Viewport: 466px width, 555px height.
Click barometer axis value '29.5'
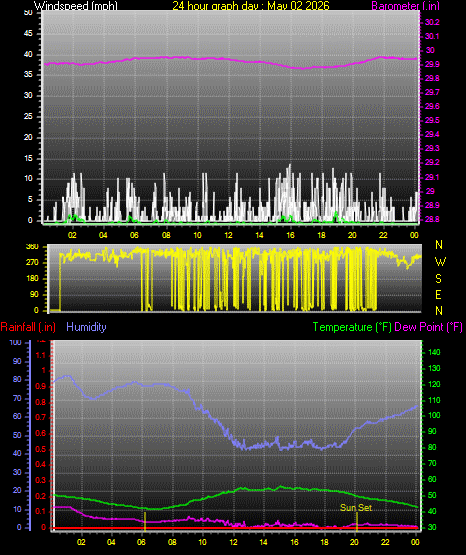pyautogui.click(x=432, y=120)
